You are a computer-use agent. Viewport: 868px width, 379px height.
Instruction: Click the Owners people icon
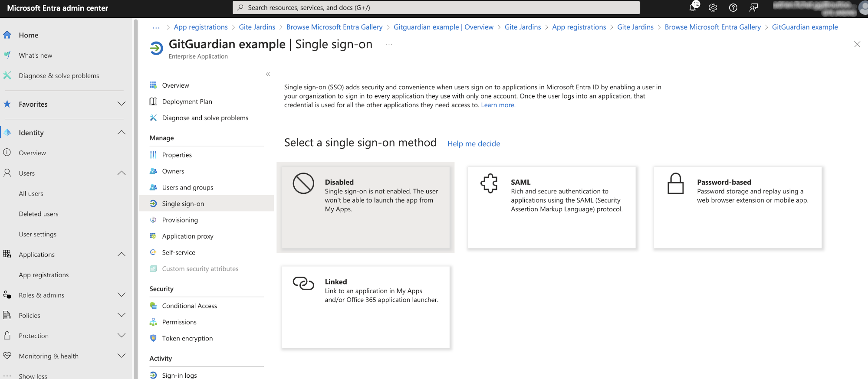click(x=153, y=171)
